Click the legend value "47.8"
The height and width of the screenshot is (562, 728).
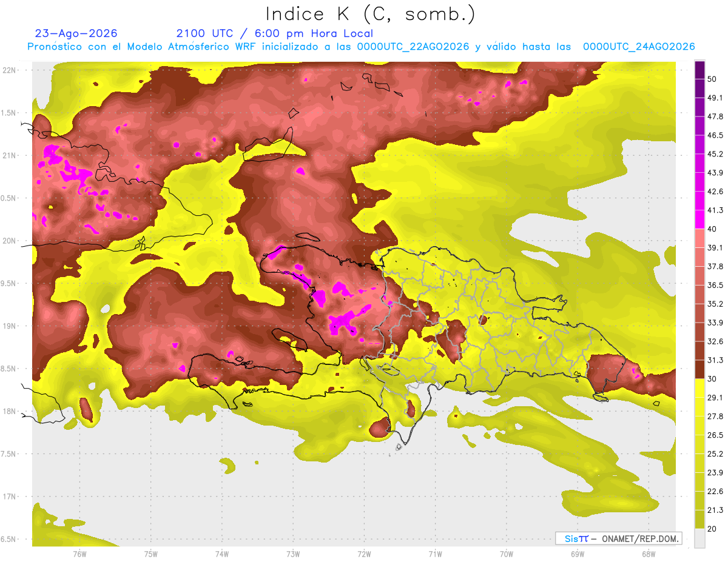715,116
